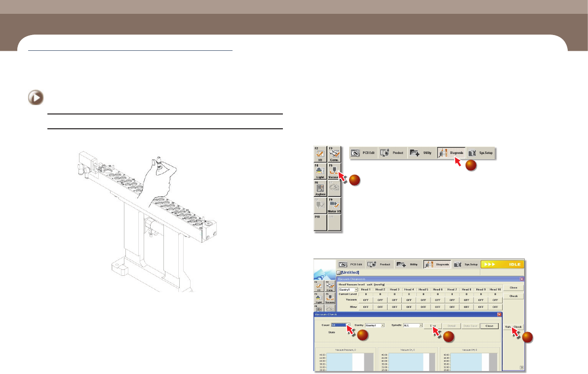588x374 pixels.
Task: Click the F2 I/O button in standalone side panel
Action: tap(320, 154)
